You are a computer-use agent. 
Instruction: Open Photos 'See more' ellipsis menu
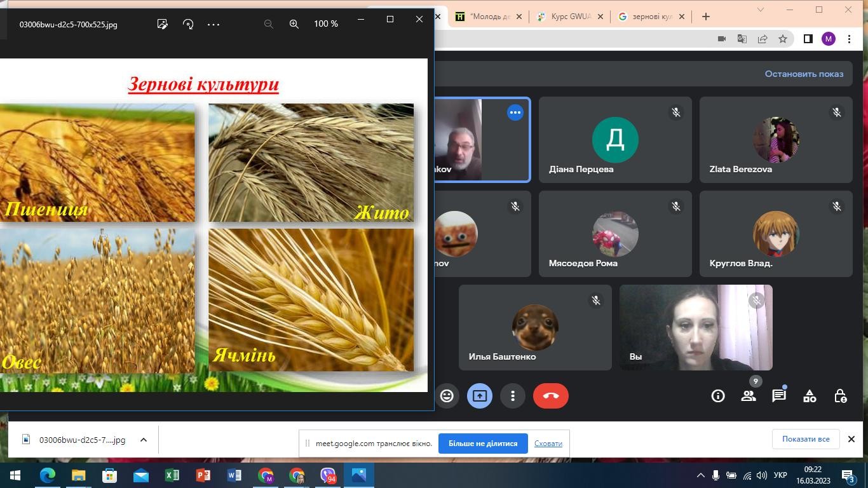(x=214, y=24)
